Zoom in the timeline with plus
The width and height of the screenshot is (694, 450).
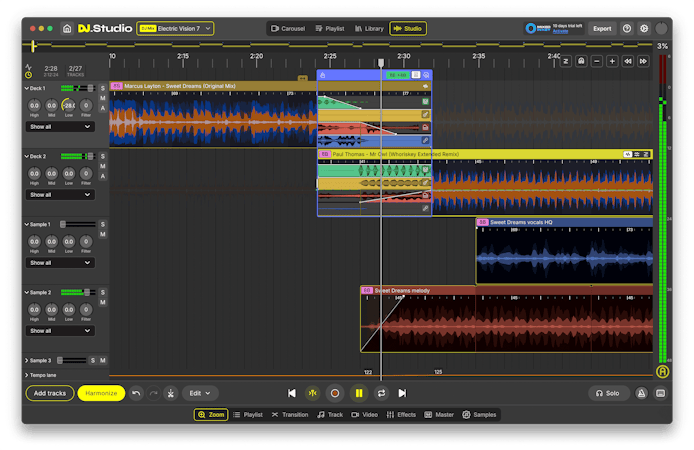click(x=612, y=61)
